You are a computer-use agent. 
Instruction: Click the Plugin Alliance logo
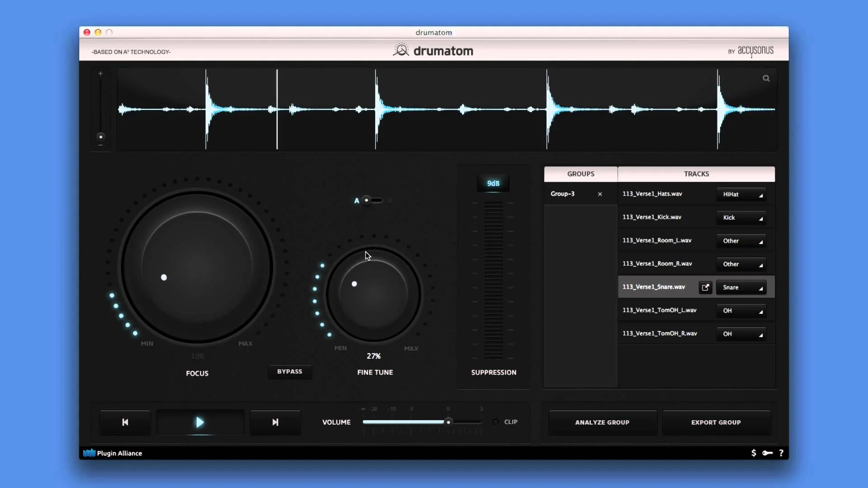point(113,453)
